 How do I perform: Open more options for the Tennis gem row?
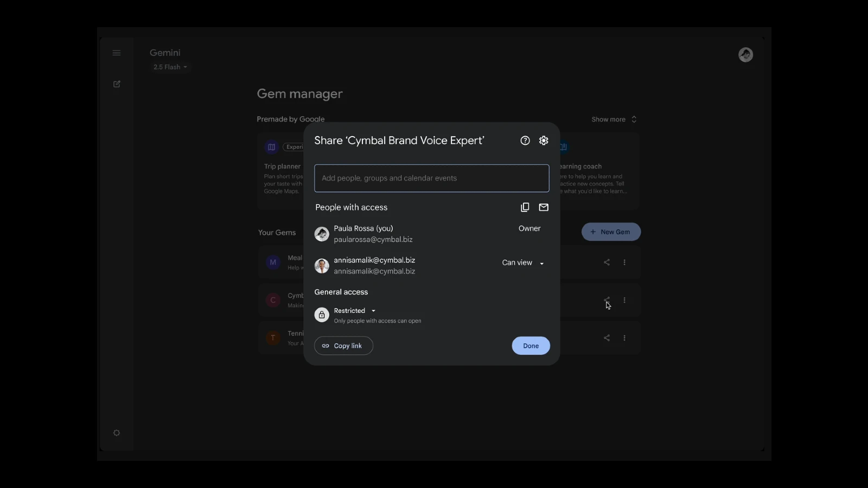click(x=624, y=338)
